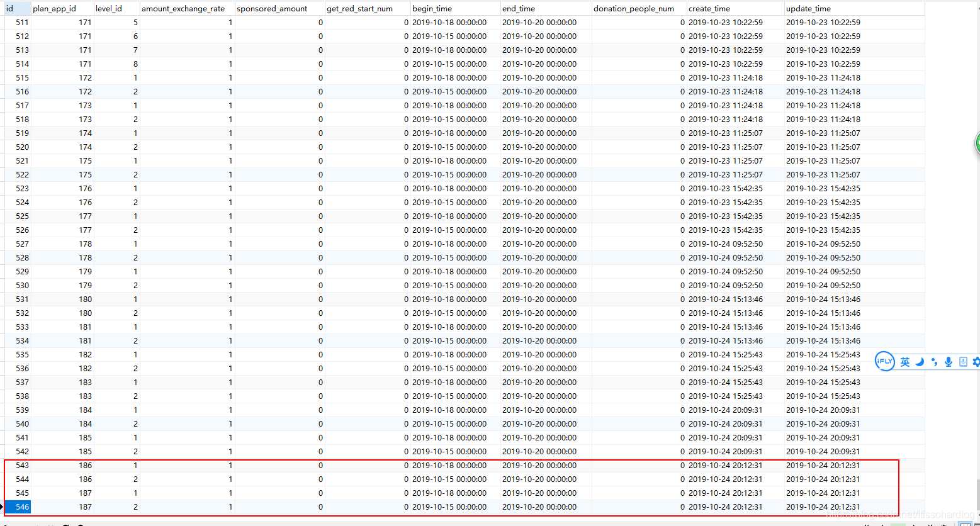Click create_time cell in row 517
980x526 pixels.
735,106
